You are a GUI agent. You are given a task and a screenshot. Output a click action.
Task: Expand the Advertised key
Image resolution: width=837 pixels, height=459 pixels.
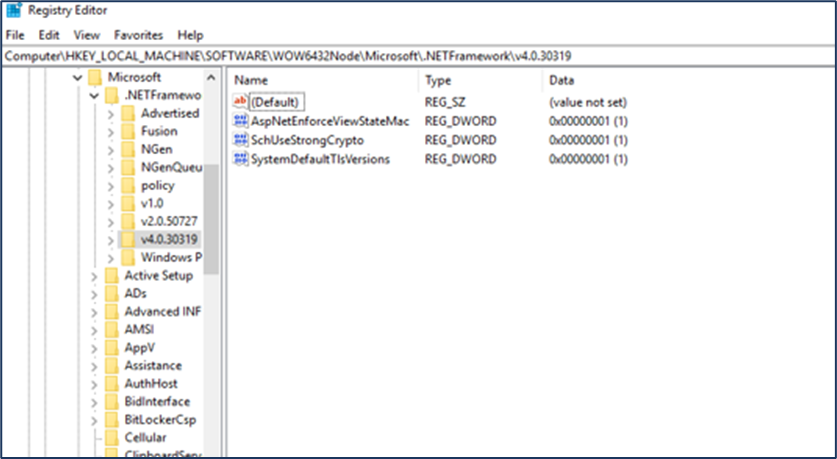(110, 114)
